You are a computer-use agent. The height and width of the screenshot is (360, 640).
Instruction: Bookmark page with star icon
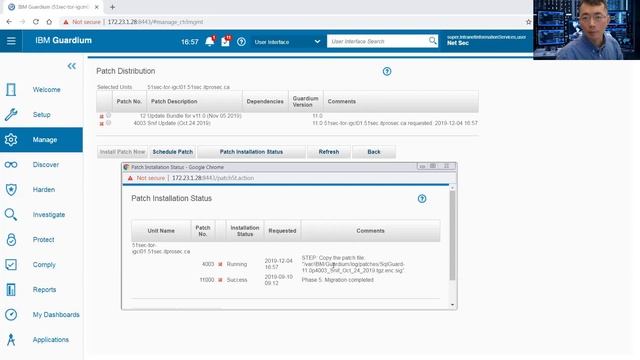[x=529, y=22]
